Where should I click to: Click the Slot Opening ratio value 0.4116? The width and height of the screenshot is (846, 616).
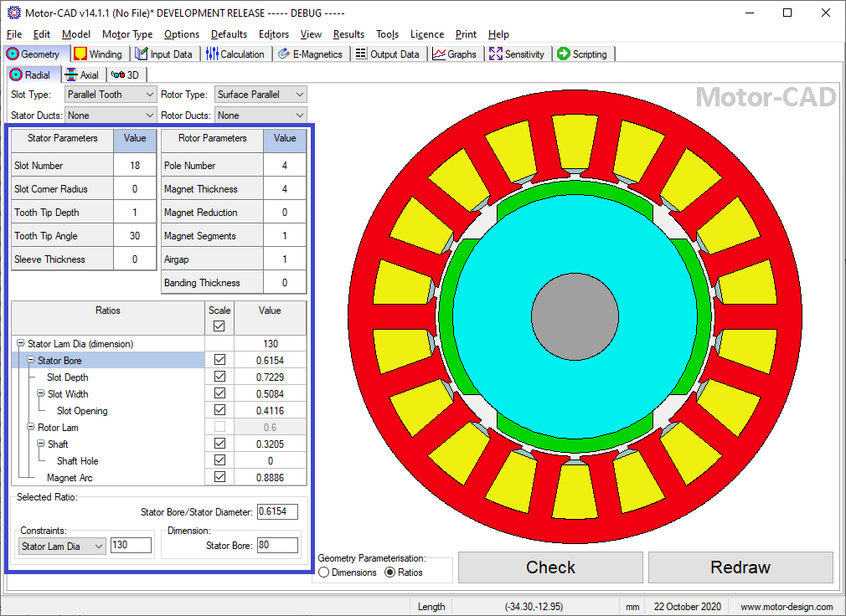270,411
